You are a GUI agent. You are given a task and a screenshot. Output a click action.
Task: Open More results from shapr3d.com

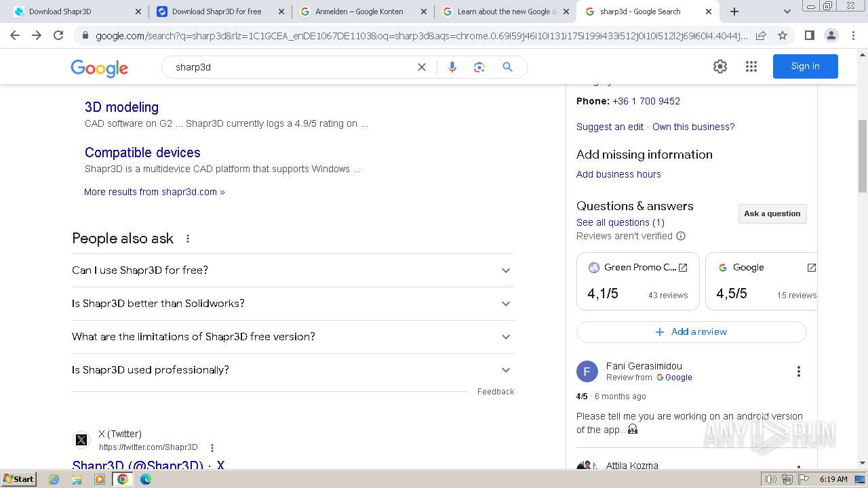coord(154,192)
